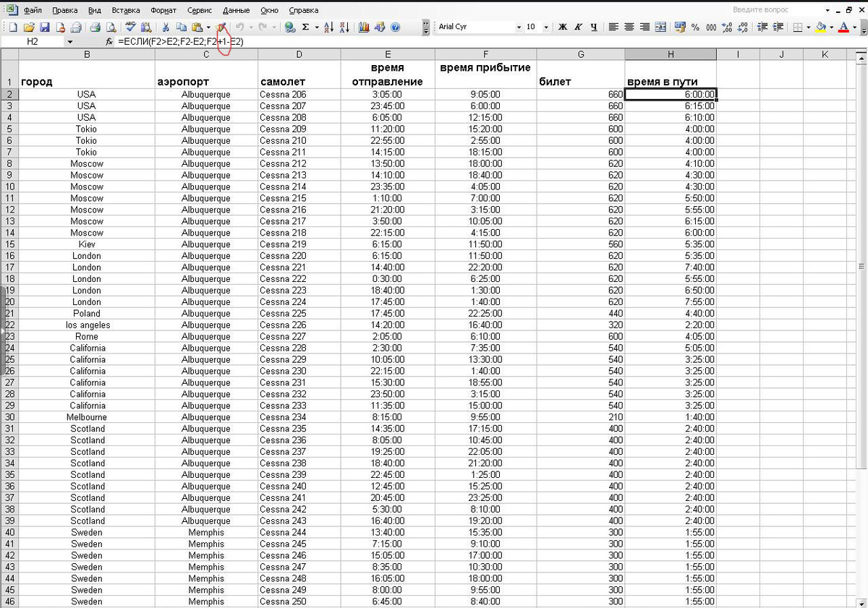Increase indent icon
Viewport: 868px width, 608px height.
click(x=778, y=27)
